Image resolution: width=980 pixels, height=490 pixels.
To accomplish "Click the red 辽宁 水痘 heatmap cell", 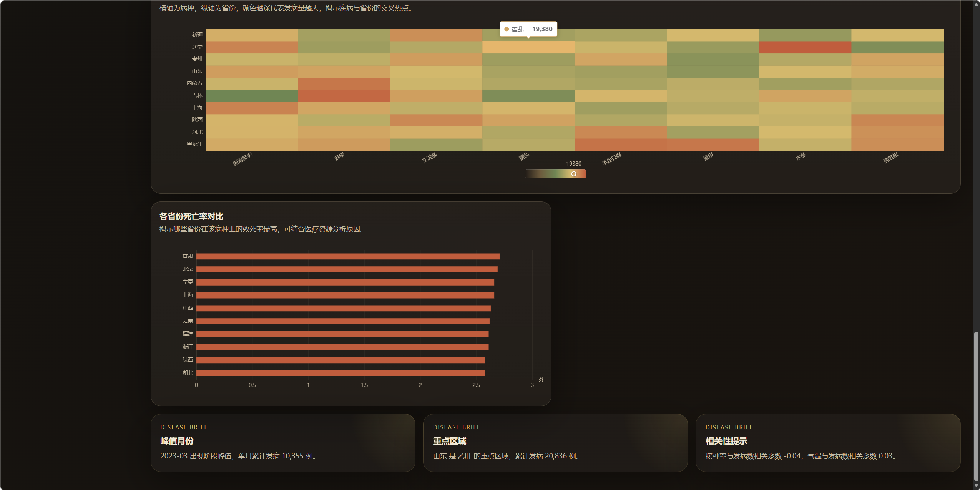I will (805, 47).
